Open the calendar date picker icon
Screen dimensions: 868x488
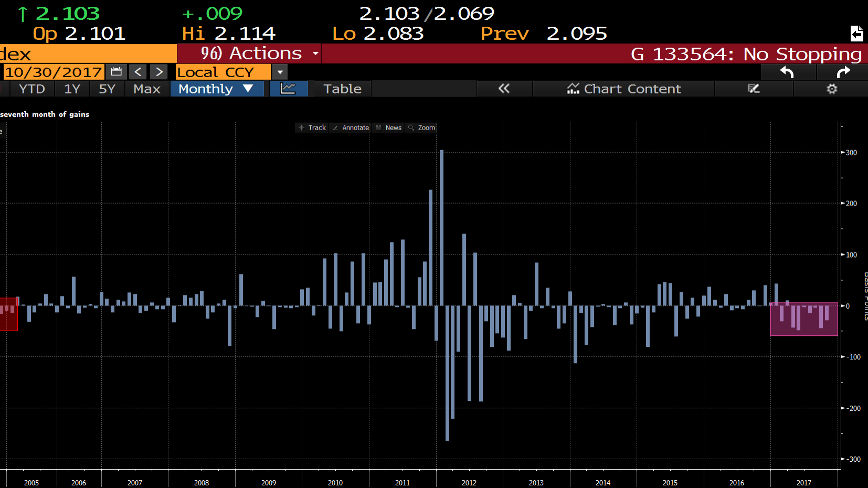tap(117, 72)
